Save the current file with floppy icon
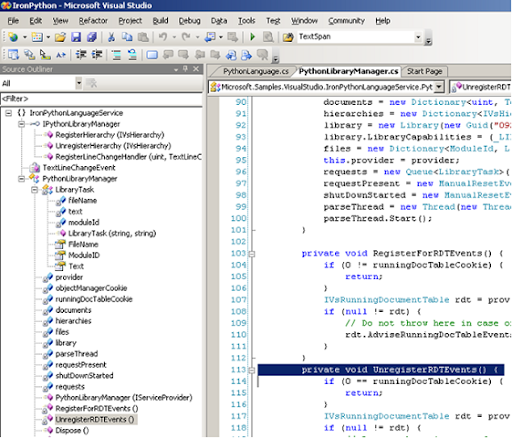 pyautogui.click(x=76, y=37)
